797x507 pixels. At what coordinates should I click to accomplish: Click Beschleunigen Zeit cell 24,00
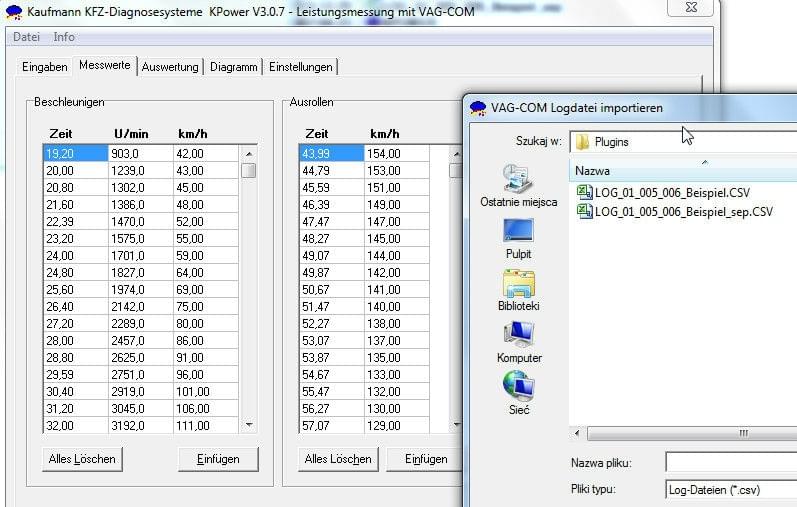click(76, 256)
